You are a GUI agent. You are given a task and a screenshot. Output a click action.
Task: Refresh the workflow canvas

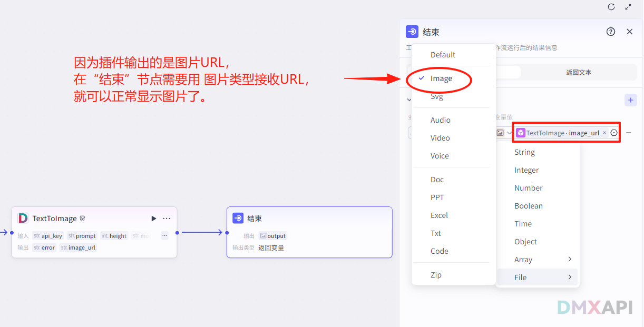(x=611, y=7)
